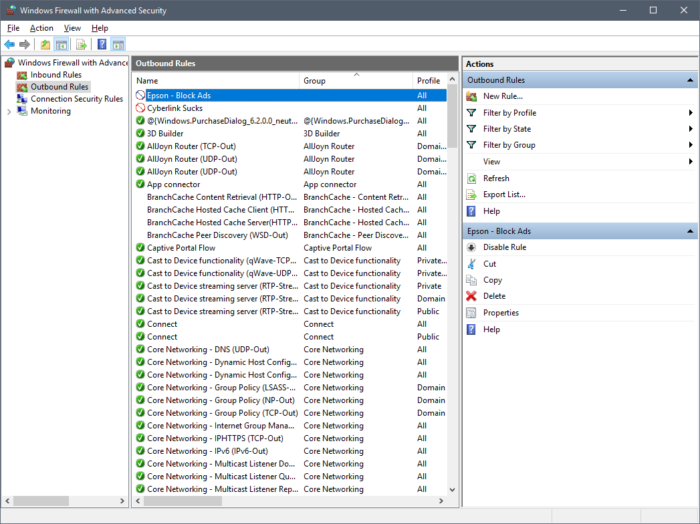Click the Up One Level toolbar icon

[x=46, y=45]
